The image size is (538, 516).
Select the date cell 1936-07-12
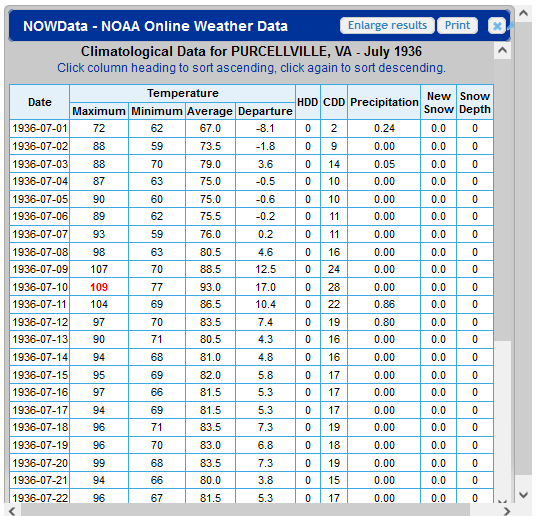point(40,322)
